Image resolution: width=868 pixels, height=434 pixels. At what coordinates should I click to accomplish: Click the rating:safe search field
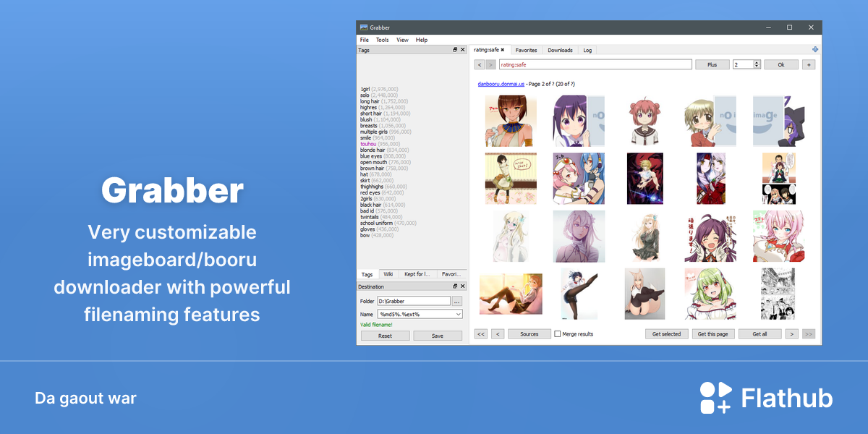[595, 64]
